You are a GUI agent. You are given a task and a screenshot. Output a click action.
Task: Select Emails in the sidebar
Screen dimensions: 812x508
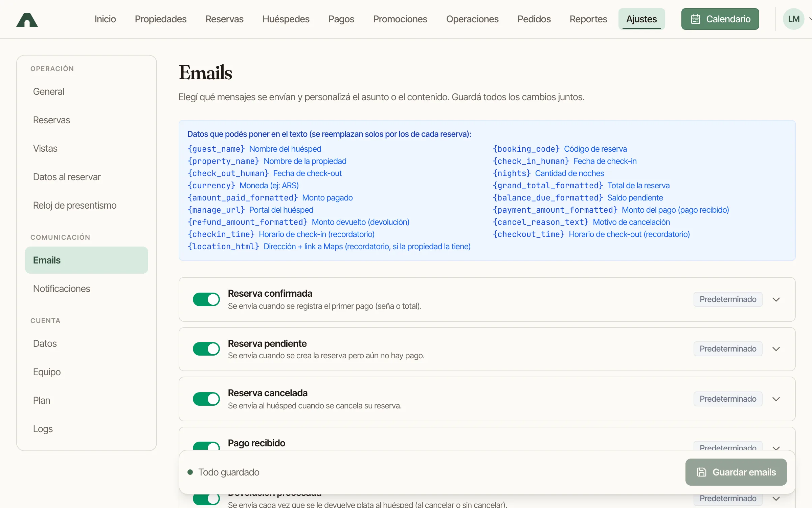(x=87, y=260)
